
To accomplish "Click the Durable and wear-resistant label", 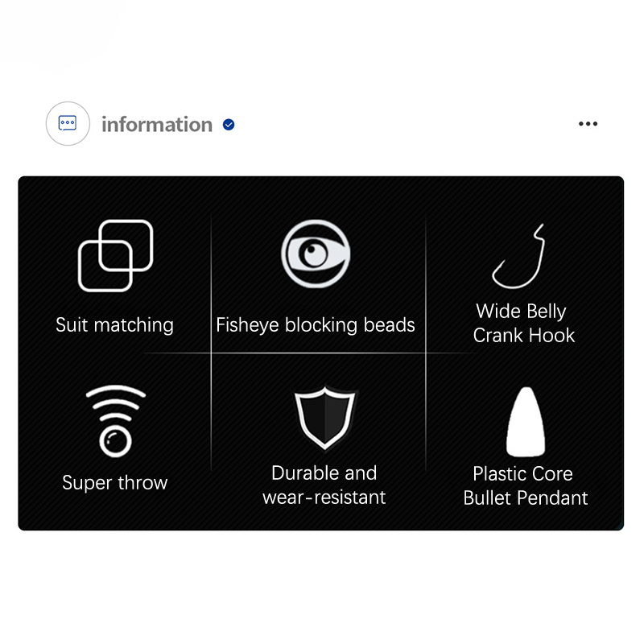I will pos(324,485).
